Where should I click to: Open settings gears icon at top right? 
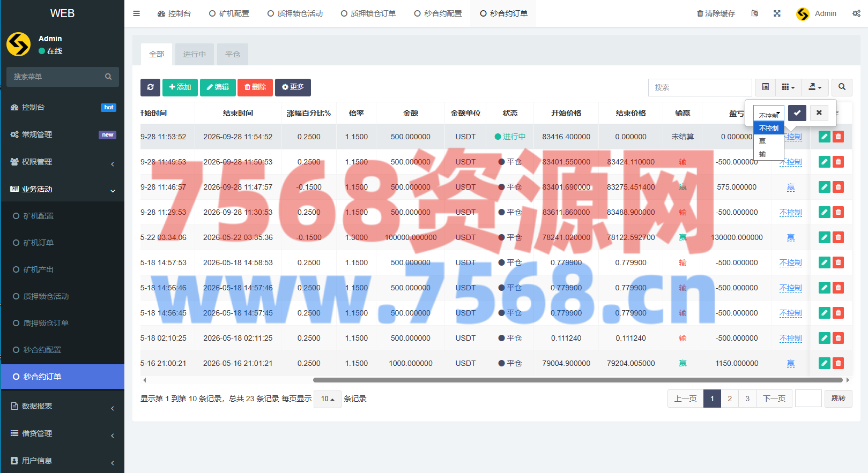coord(856,13)
